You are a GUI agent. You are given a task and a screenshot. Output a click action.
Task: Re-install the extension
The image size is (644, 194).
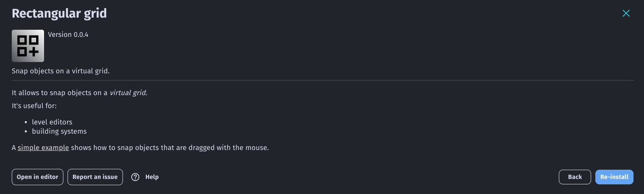tap(614, 177)
